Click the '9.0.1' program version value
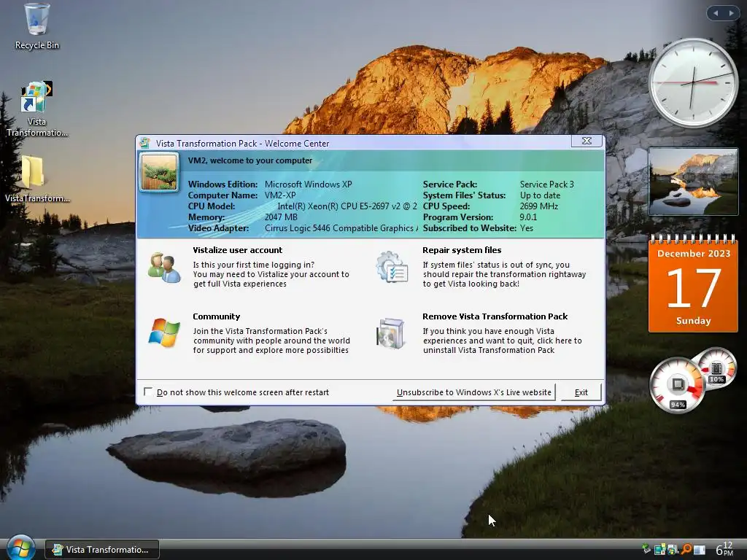Screen dimensions: 747x560 click(528, 217)
